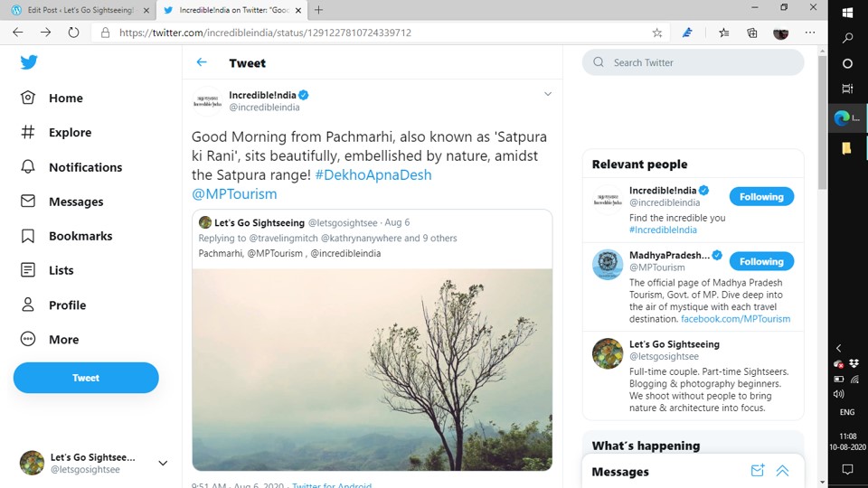Open the new message compose icon
Viewport: 868px width, 488px height.
[758, 471]
